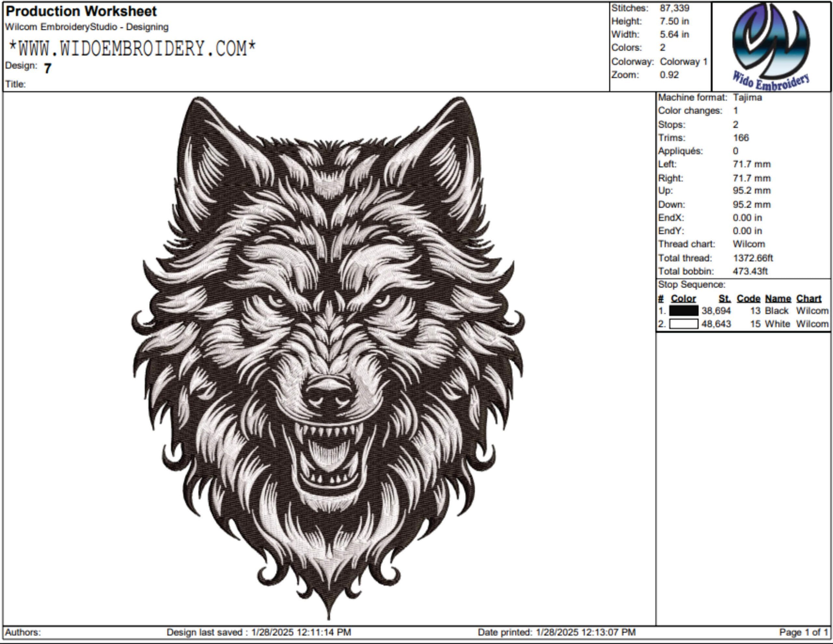Click the Page 1 of 1 text
The width and height of the screenshot is (833, 644).
[x=804, y=633]
